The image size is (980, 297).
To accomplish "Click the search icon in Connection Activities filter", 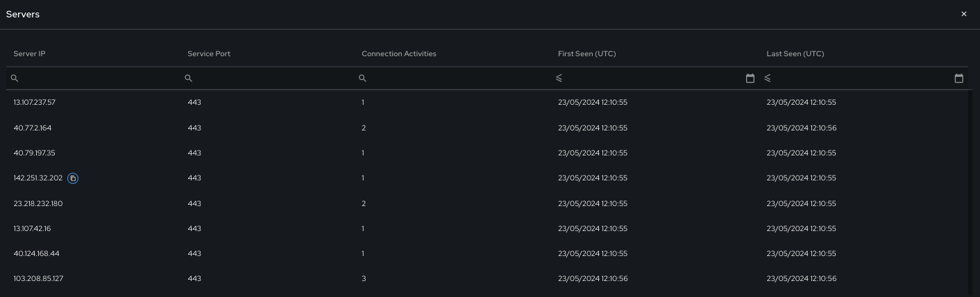I will pyautogui.click(x=362, y=78).
